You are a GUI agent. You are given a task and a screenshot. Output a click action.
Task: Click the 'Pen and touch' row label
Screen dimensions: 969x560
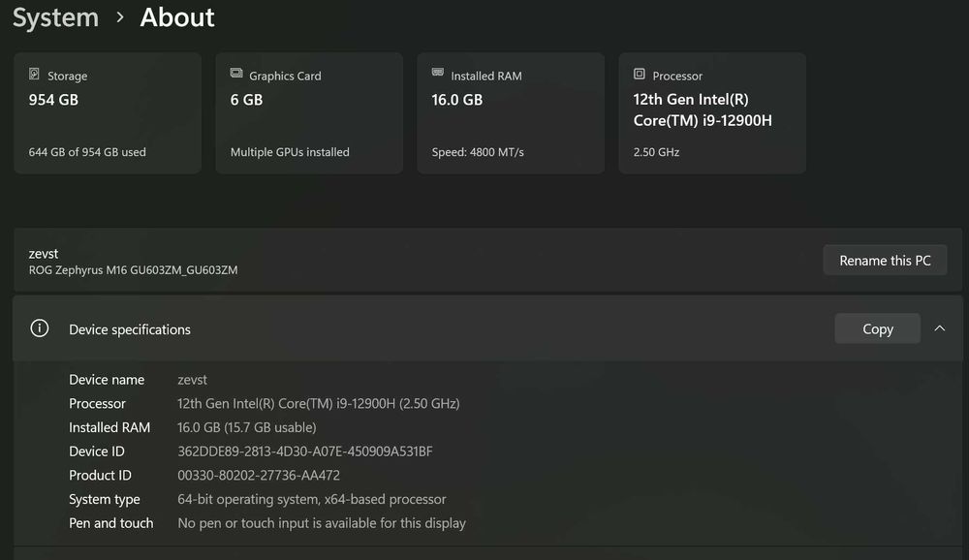[110, 523]
